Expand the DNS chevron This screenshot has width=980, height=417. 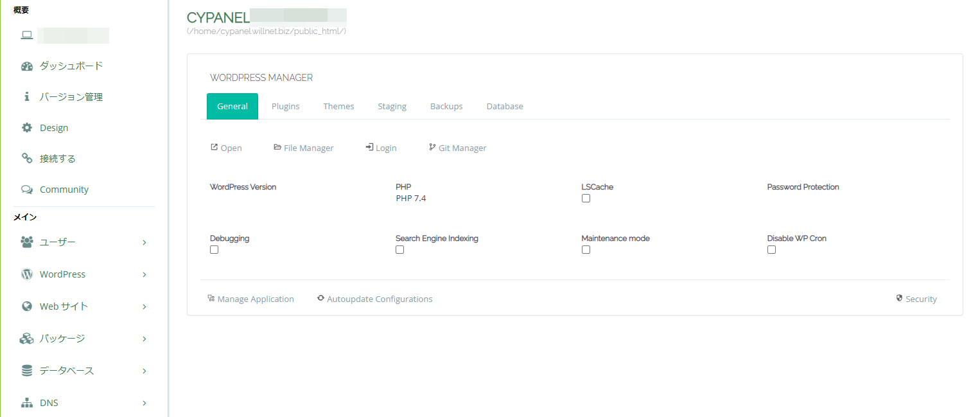(144, 403)
